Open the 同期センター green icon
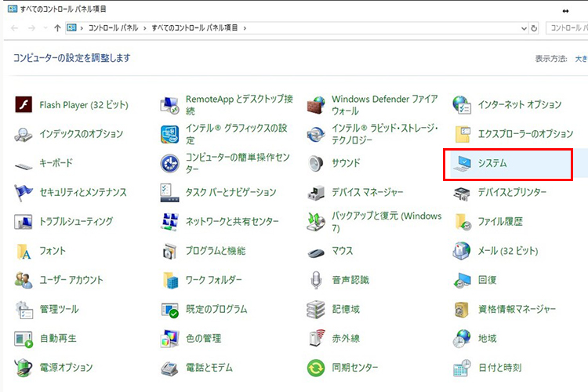 316,368
